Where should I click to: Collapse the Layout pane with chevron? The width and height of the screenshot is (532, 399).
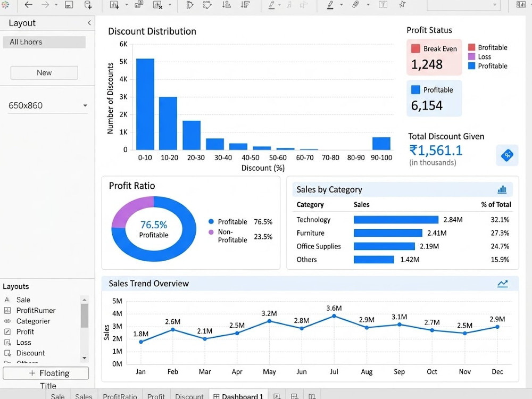tap(89, 23)
